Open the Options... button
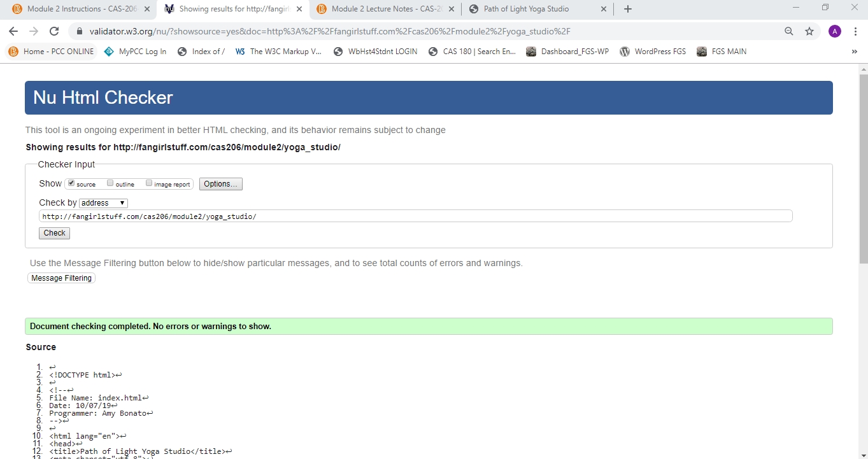The image size is (868, 459). (220, 184)
